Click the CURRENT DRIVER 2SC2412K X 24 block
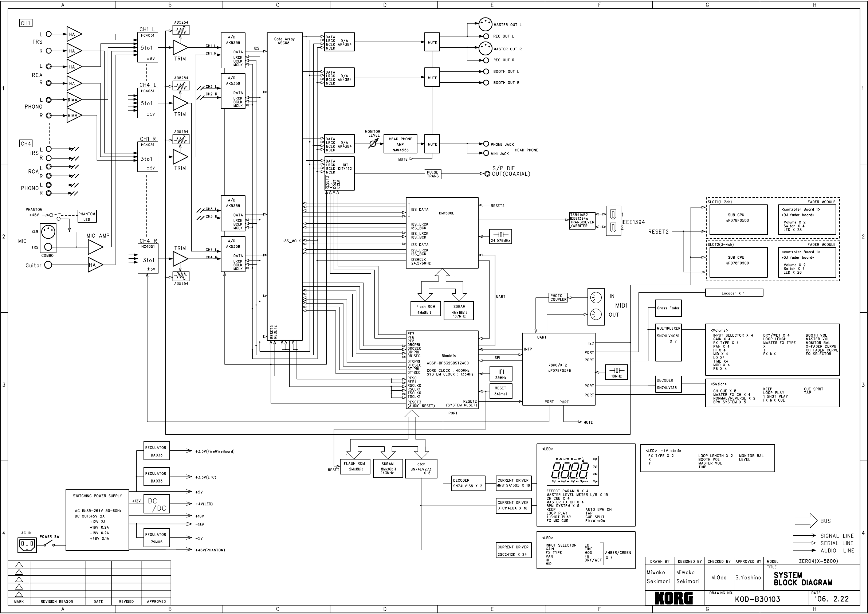The width and height of the screenshot is (868, 614). [514, 551]
